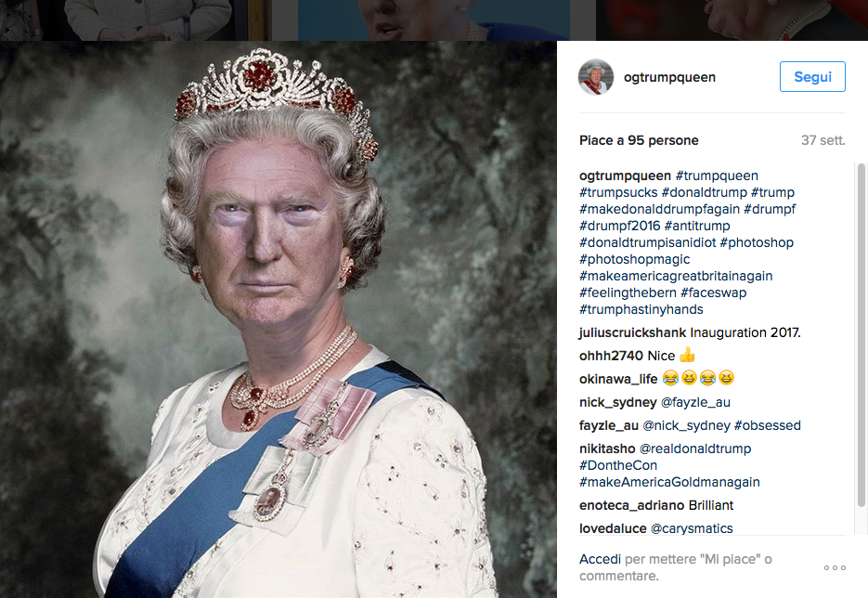Click the okinawa_life username
This screenshot has width=868, height=598.
tap(618, 379)
